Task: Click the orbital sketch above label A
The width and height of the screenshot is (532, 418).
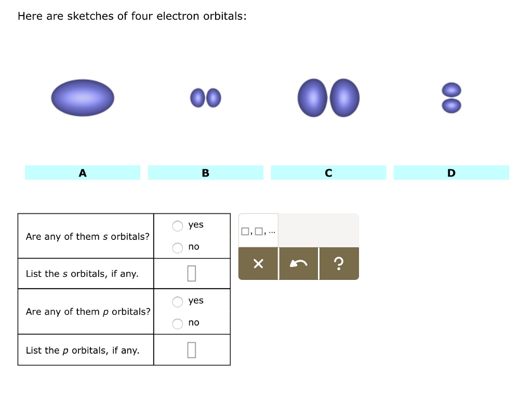Action: click(83, 97)
